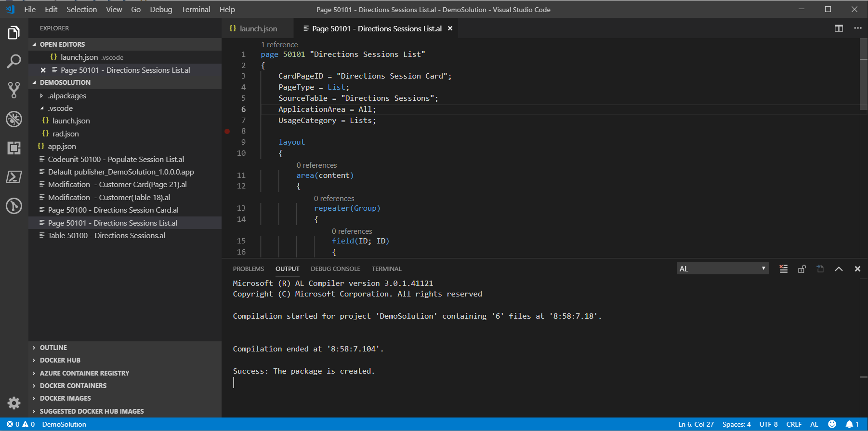Collapse the Open Editors section

125,44
